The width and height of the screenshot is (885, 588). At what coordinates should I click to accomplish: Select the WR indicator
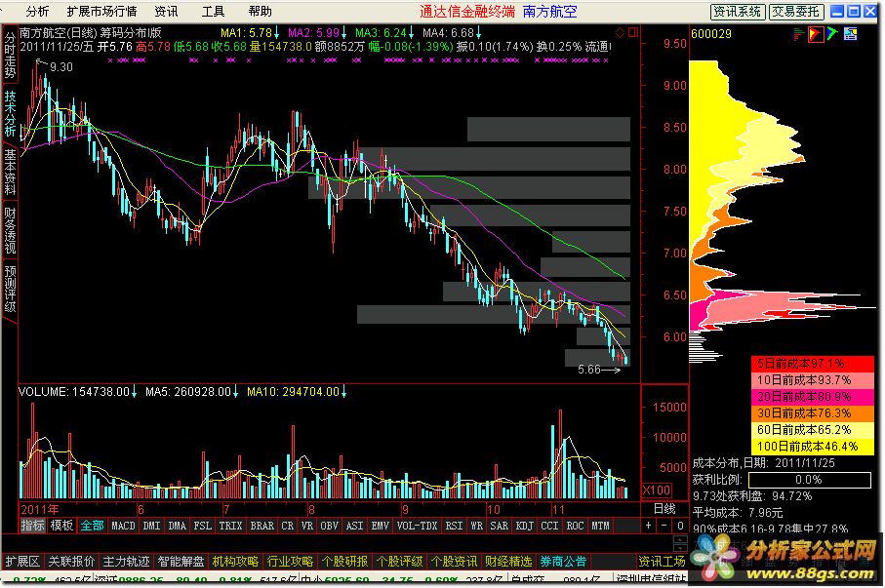[x=476, y=526]
